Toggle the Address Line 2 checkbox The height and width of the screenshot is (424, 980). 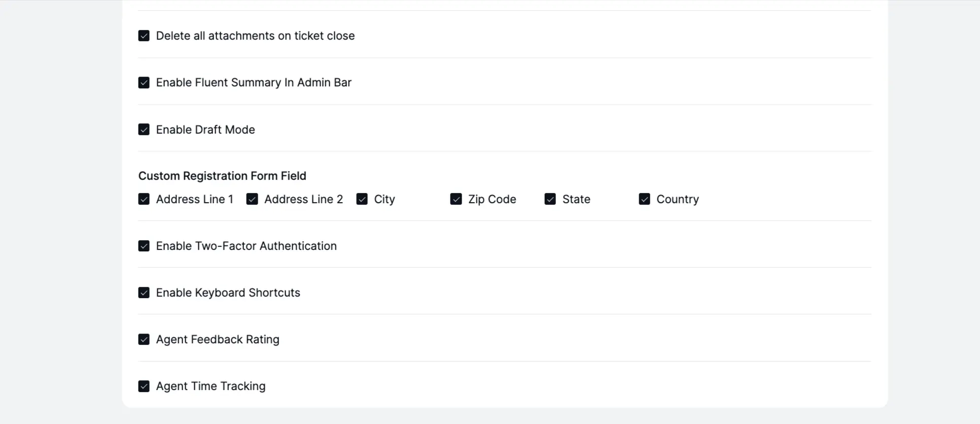pyautogui.click(x=252, y=199)
